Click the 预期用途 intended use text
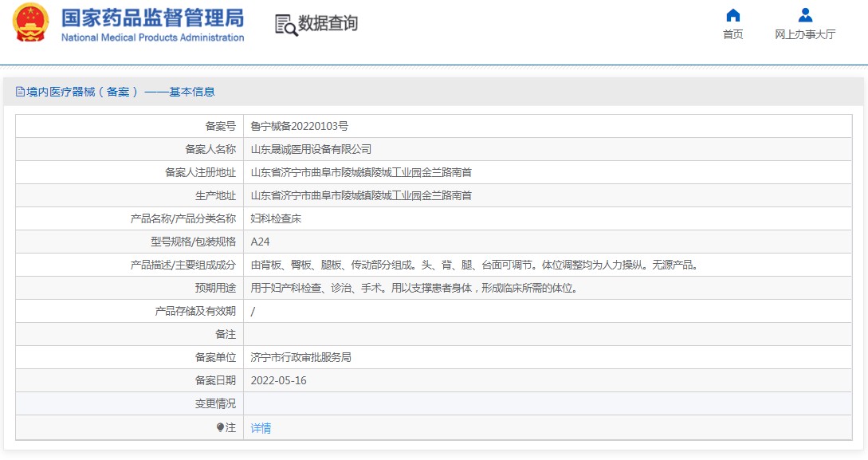Screen dimensions: 868x460 tap(414, 289)
